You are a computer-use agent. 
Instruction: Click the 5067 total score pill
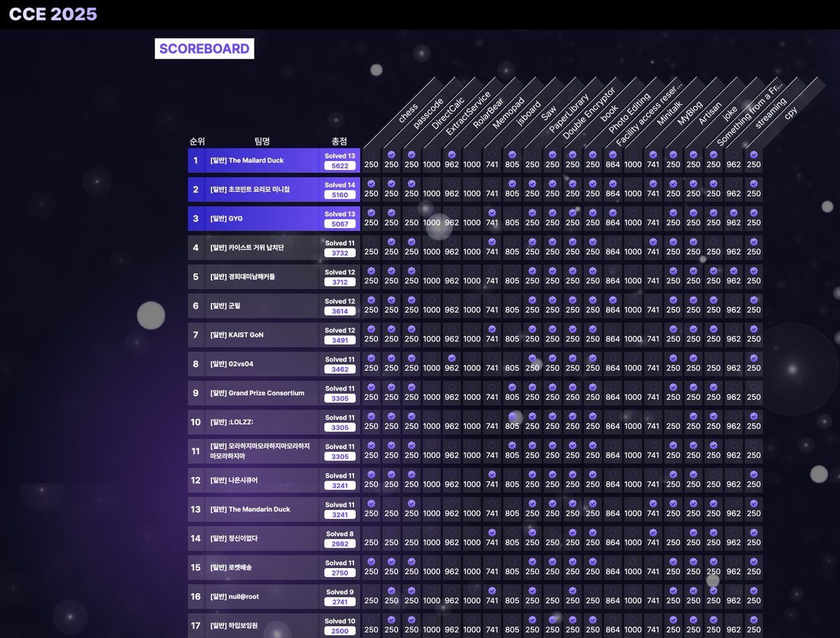pos(340,224)
